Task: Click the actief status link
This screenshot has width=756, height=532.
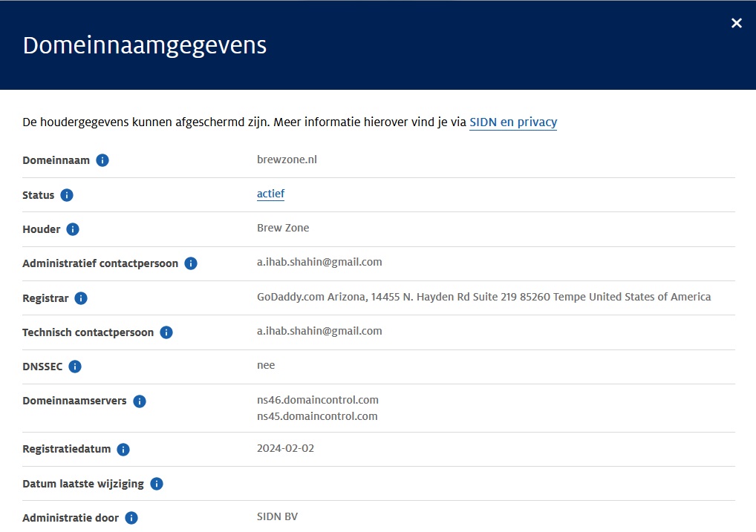Action: (270, 194)
